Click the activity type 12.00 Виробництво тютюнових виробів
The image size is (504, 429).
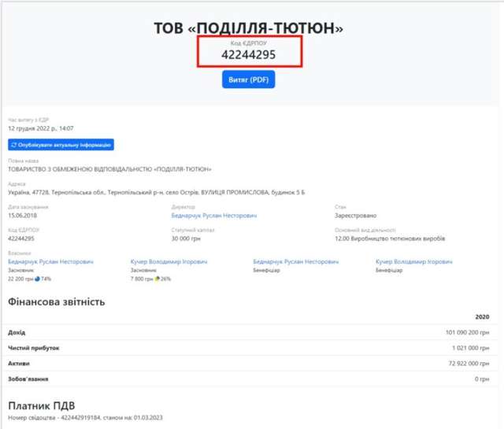[389, 239]
